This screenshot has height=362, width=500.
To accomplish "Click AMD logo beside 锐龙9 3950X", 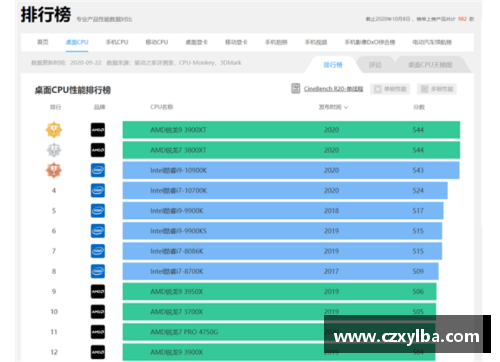I will [98, 292].
